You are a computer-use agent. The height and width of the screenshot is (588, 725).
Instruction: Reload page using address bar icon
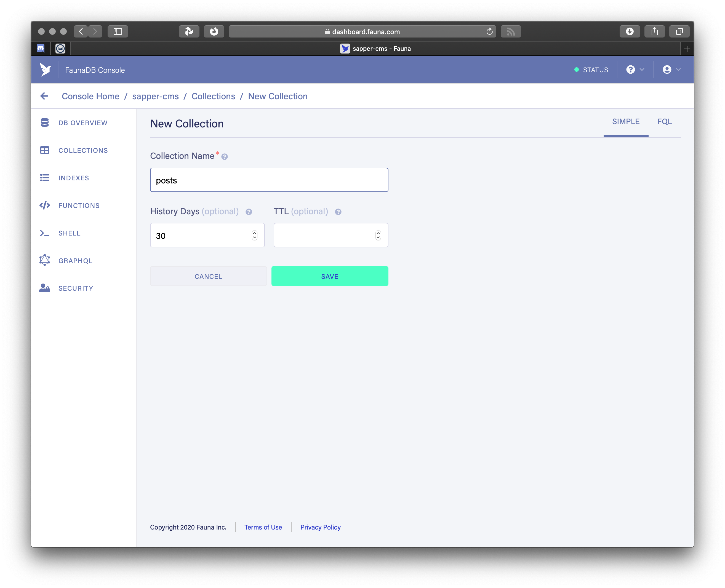click(490, 31)
